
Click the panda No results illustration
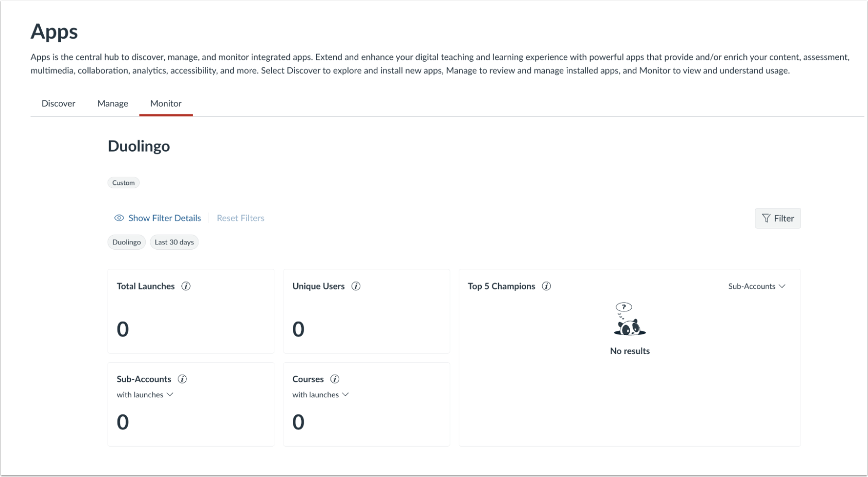click(x=629, y=323)
